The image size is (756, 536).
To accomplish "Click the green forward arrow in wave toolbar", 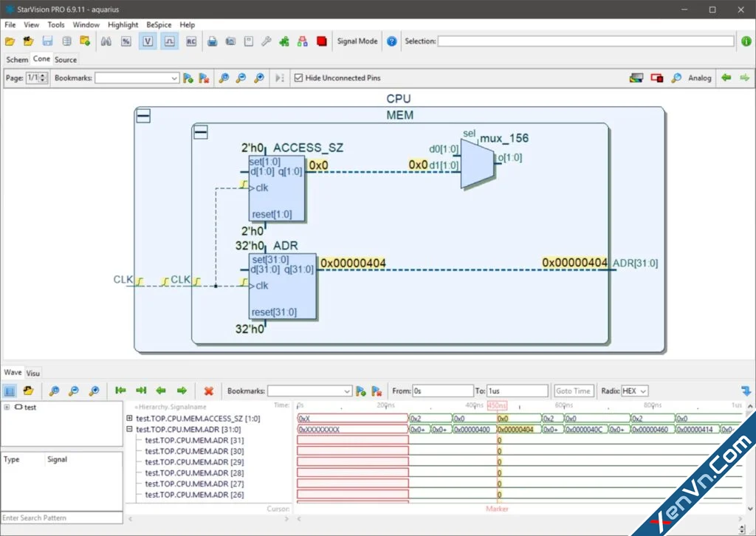I will [x=182, y=391].
